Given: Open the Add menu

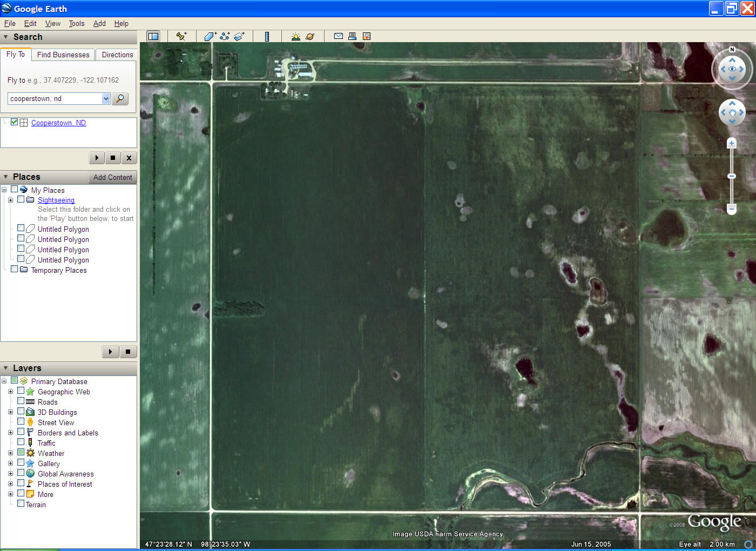Looking at the screenshot, I should click(99, 23).
